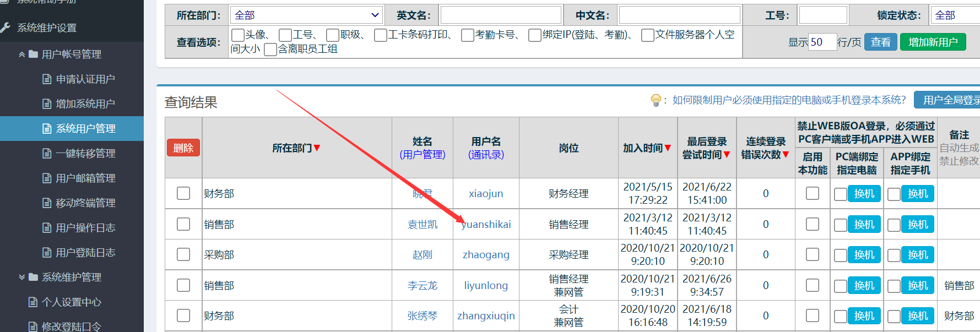Click red sort arrow next to 所在部门

[x=317, y=148]
